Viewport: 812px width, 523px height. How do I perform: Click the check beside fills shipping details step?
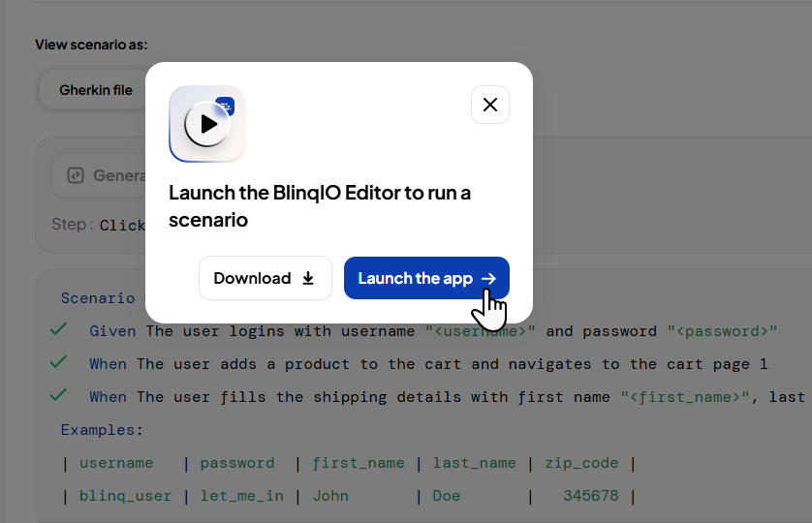[x=58, y=395]
